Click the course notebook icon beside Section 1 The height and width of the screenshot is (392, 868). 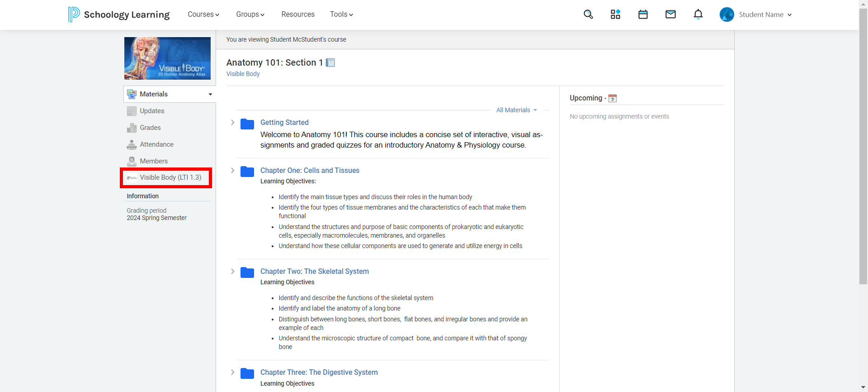[x=330, y=62]
